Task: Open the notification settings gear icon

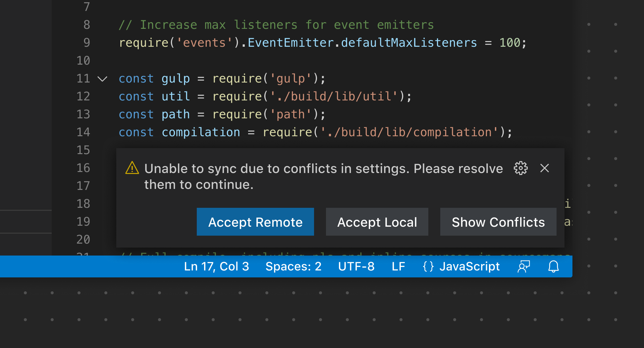Action: click(520, 168)
